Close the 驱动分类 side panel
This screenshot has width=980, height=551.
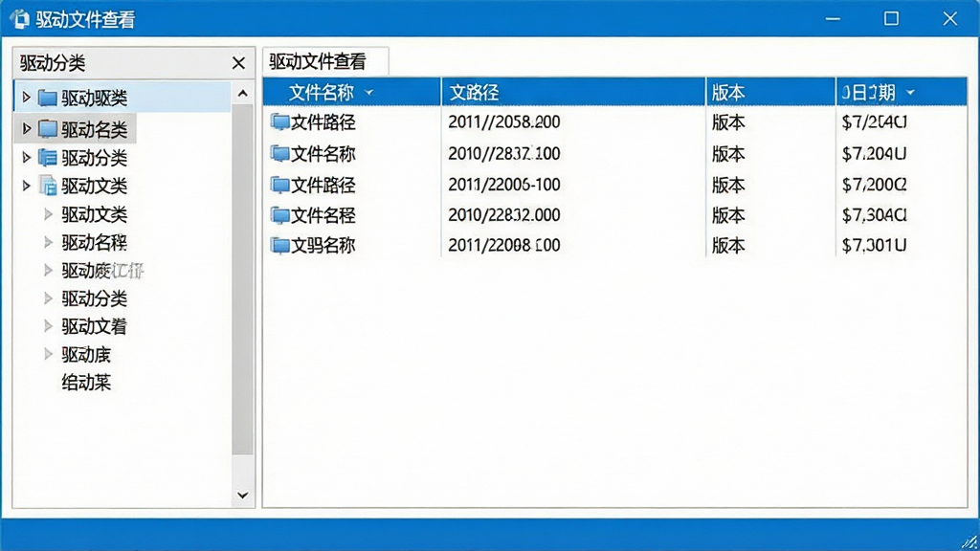(238, 63)
